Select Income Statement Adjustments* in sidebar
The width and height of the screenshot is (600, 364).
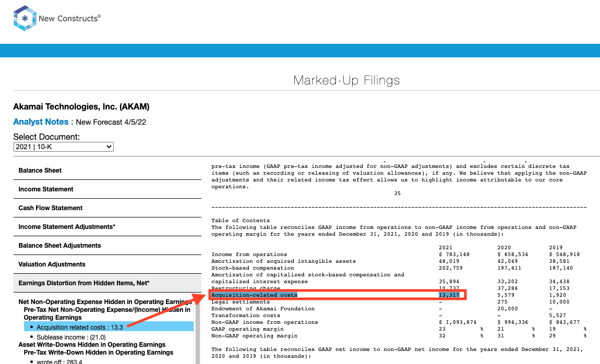(x=107, y=227)
